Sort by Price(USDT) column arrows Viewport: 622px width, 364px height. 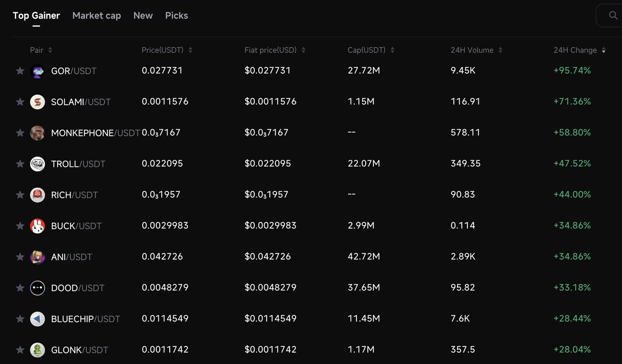click(x=190, y=50)
